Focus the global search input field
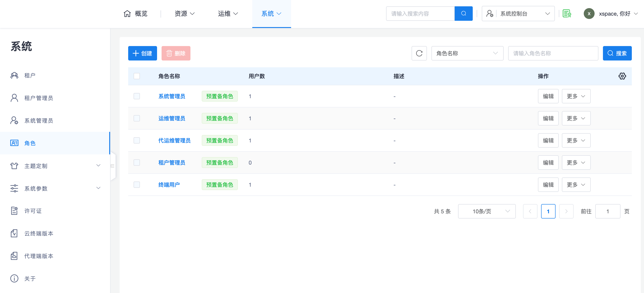The height and width of the screenshot is (293, 644). click(x=420, y=14)
